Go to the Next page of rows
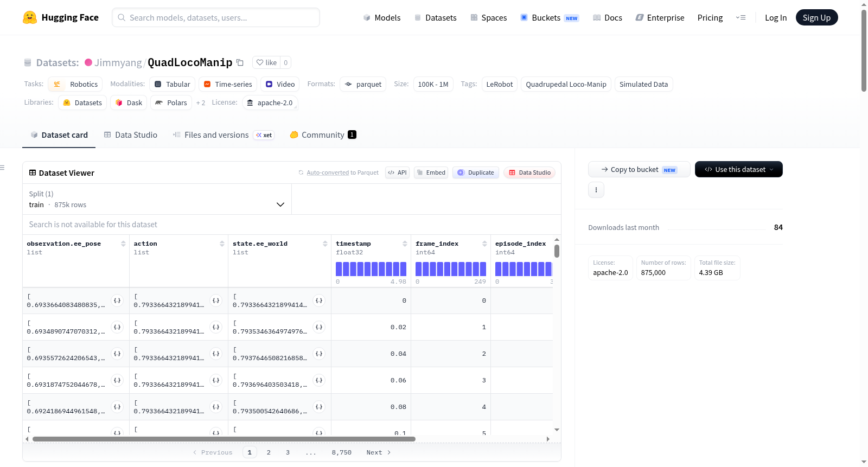 point(379,452)
